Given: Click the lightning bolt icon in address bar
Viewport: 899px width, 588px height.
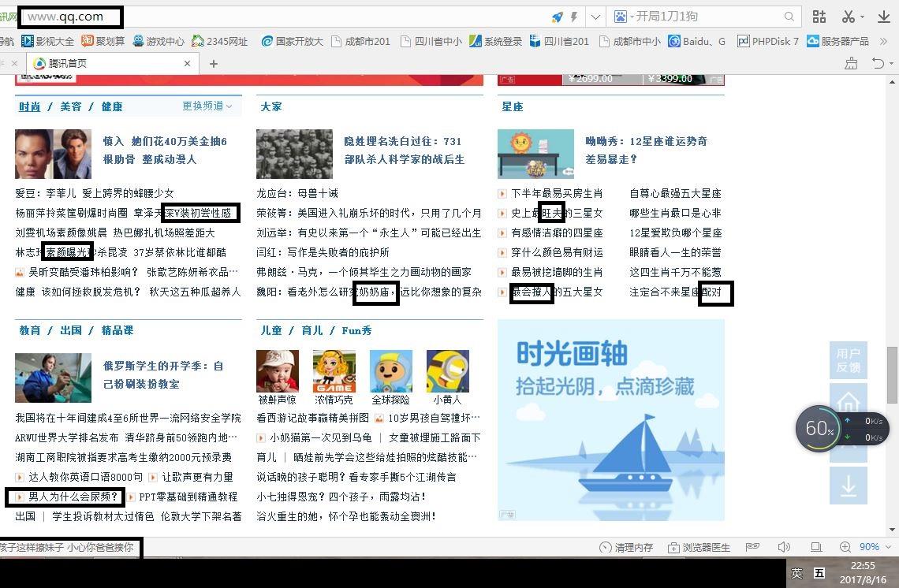Looking at the screenshot, I should click(574, 17).
